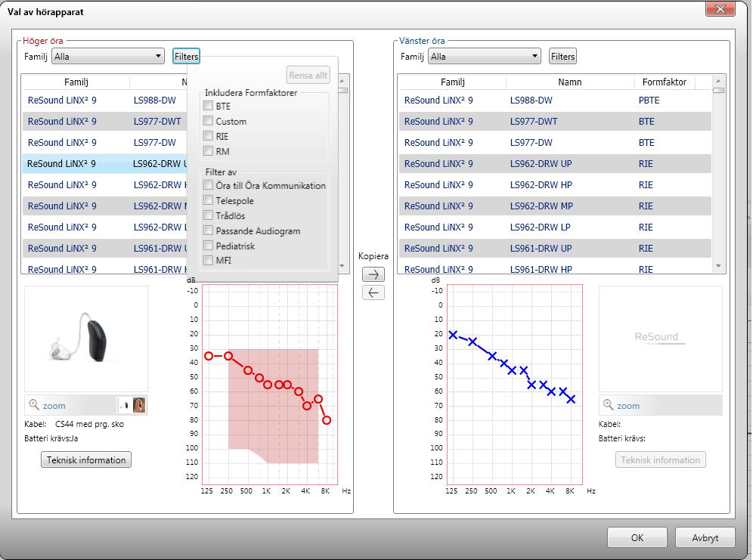
Task: Click the Höger öra list scroll-up arrow
Action: pyautogui.click(x=342, y=81)
